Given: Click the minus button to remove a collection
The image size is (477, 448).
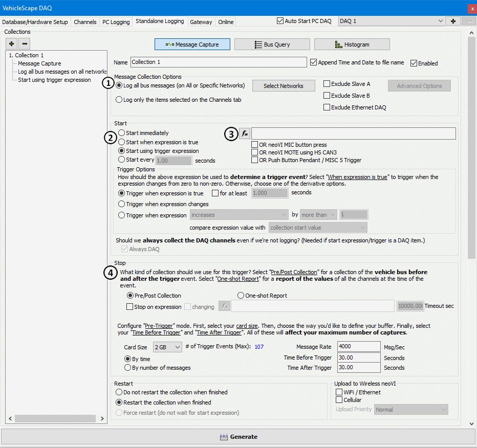Looking at the screenshot, I should pyautogui.click(x=25, y=44).
